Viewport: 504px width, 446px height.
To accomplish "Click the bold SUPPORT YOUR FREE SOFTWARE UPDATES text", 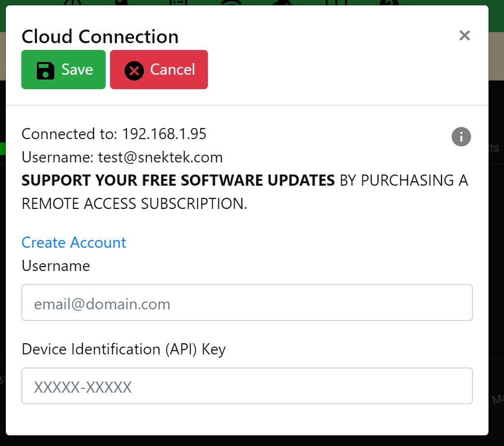I will tap(178, 180).
